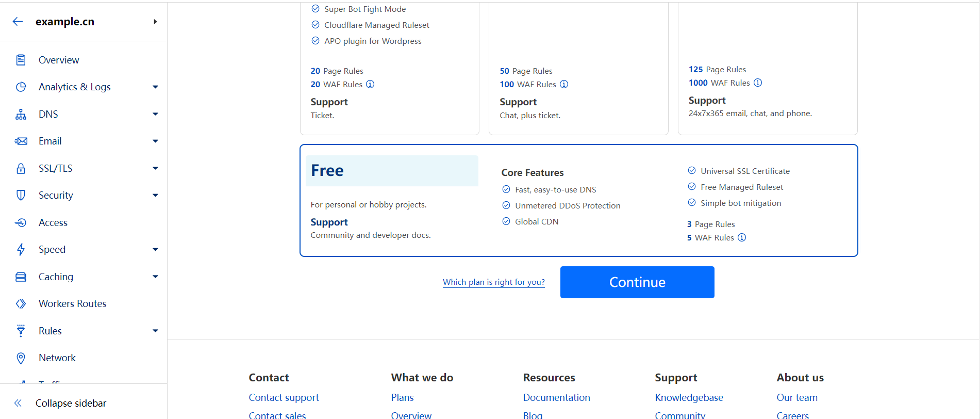This screenshot has height=419, width=980.
Task: Expand the Speed section arrow
Action: pos(155,250)
